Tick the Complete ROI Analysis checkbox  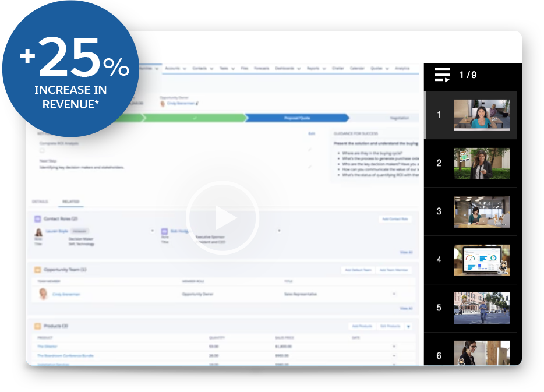coord(42,150)
